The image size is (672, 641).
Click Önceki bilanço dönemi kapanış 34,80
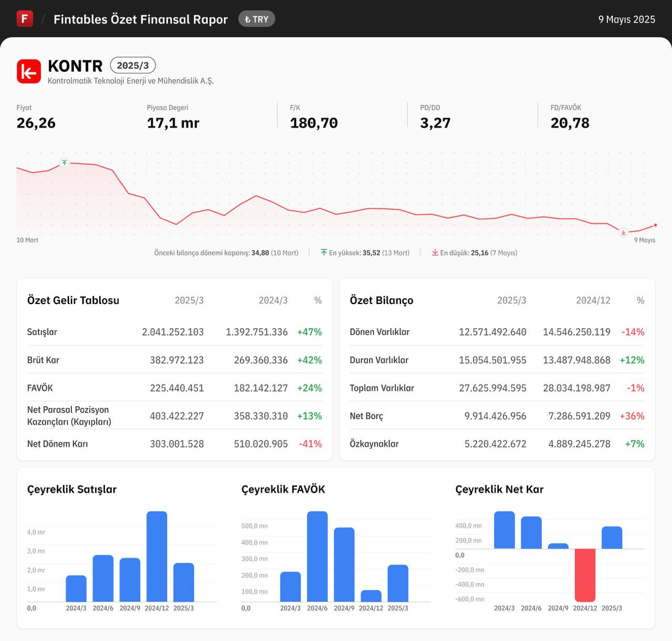coord(226,253)
